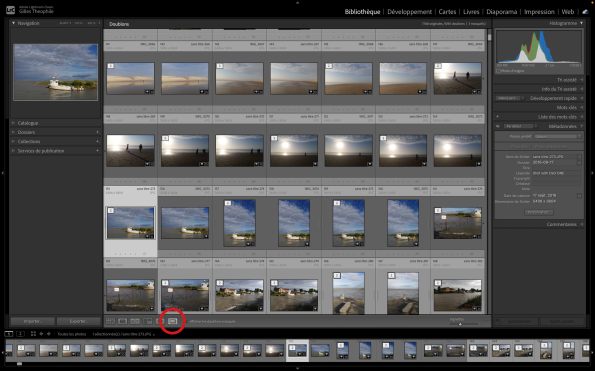The image size is (595, 371).
Task: Click the Synch. param. button
Action: pyautogui.click(x=562, y=321)
